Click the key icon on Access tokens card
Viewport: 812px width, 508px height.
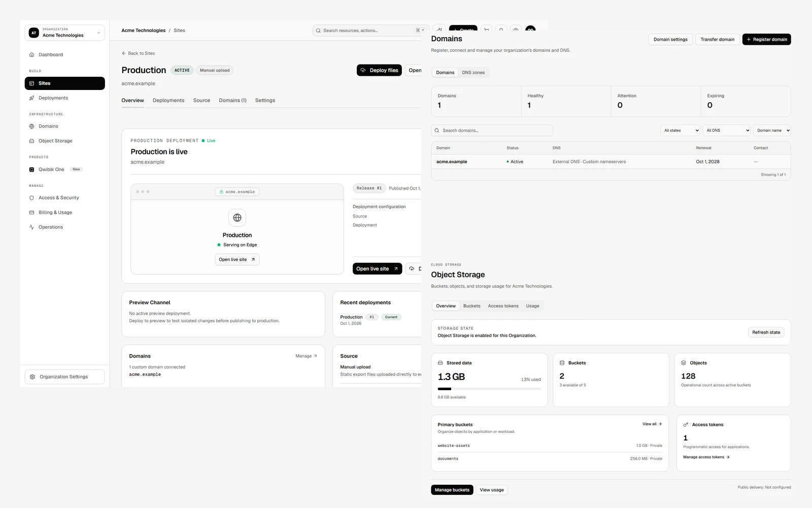pos(686,425)
